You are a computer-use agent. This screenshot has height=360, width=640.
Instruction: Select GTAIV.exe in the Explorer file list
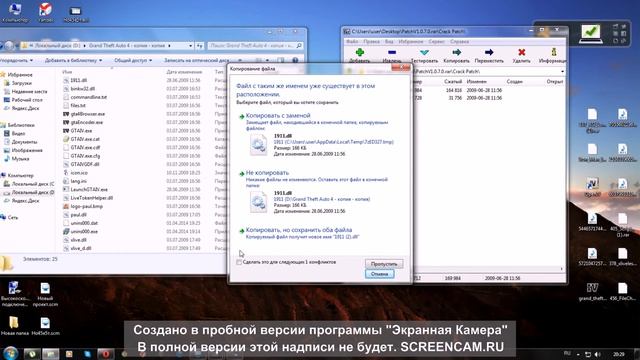tap(82, 131)
